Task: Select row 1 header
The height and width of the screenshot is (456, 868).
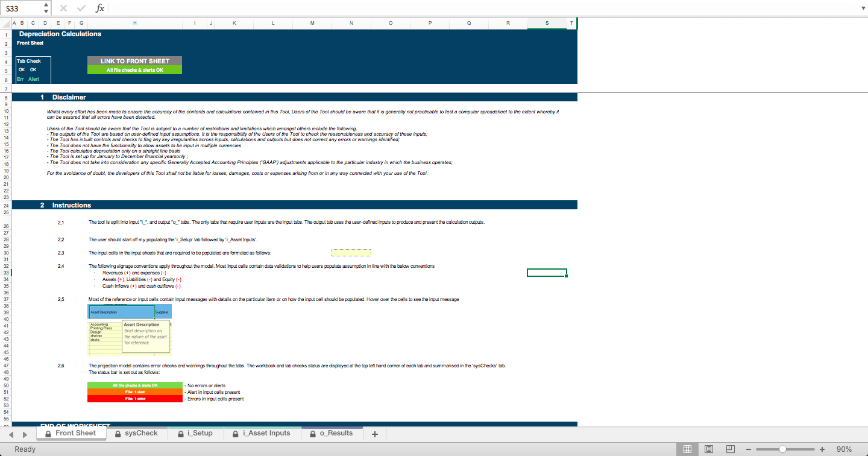Action: [x=5, y=34]
